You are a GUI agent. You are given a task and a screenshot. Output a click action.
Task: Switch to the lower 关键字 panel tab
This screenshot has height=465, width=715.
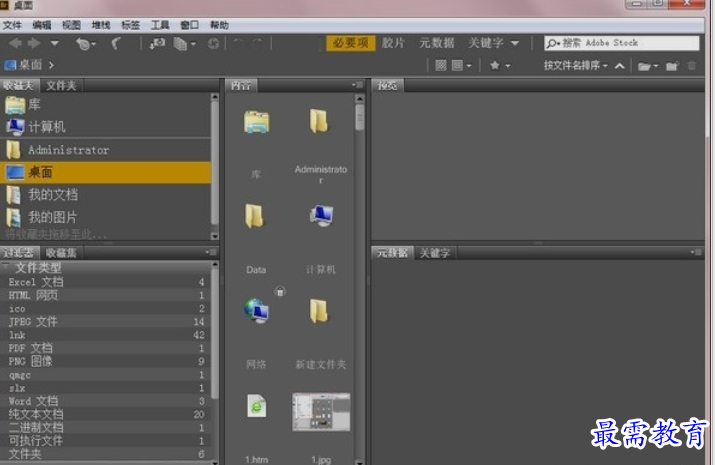click(435, 253)
